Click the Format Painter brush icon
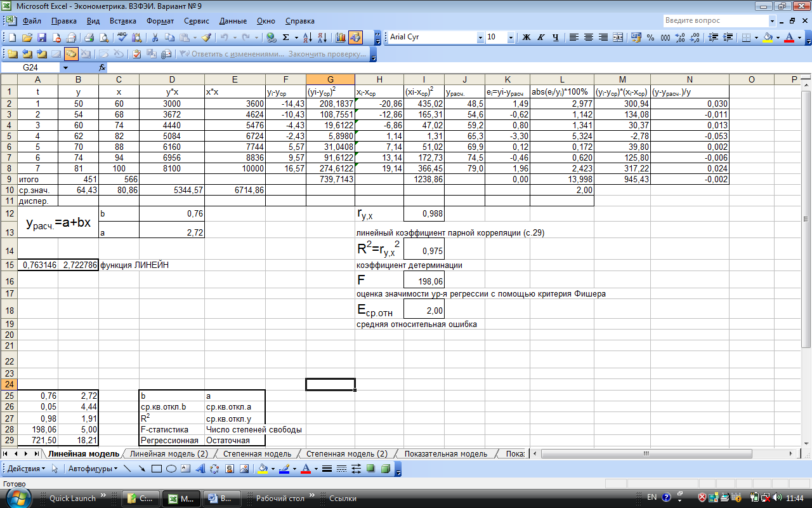 (207, 37)
